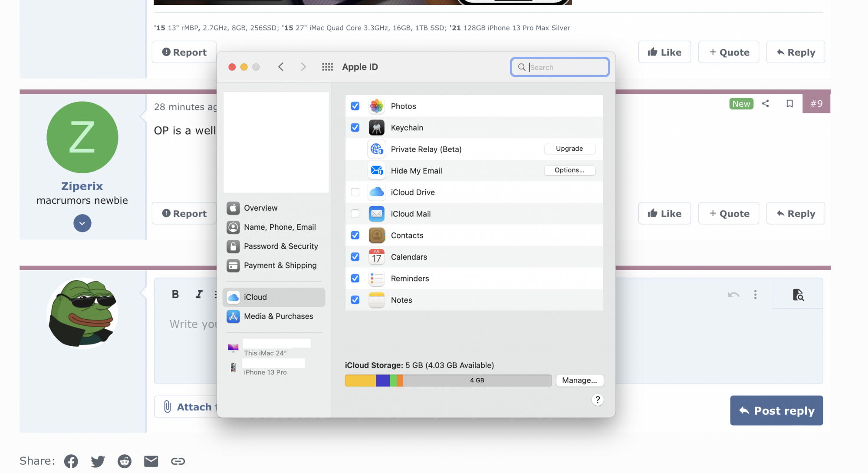The image size is (868, 473).
Task: Click Upgrade for Private Relay
Action: click(x=569, y=149)
